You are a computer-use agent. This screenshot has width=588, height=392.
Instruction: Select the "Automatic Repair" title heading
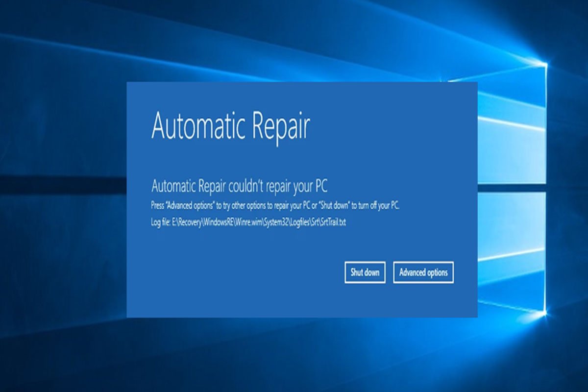(x=231, y=126)
